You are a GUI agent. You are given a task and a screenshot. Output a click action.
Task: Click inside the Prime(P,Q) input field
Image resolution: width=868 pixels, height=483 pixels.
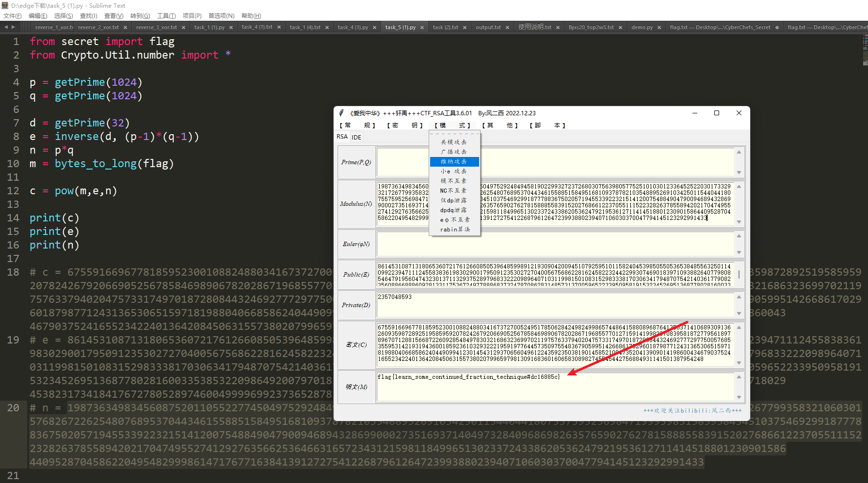click(x=556, y=162)
